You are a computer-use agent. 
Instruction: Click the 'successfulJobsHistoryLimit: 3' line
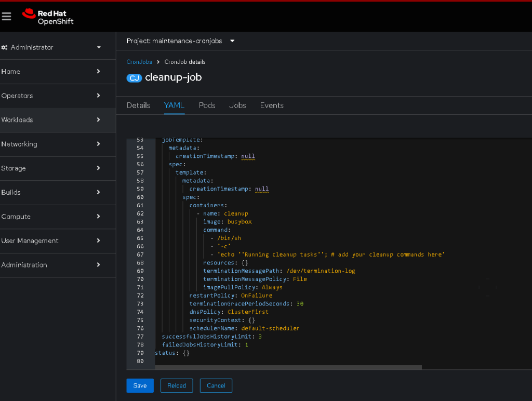click(212, 337)
